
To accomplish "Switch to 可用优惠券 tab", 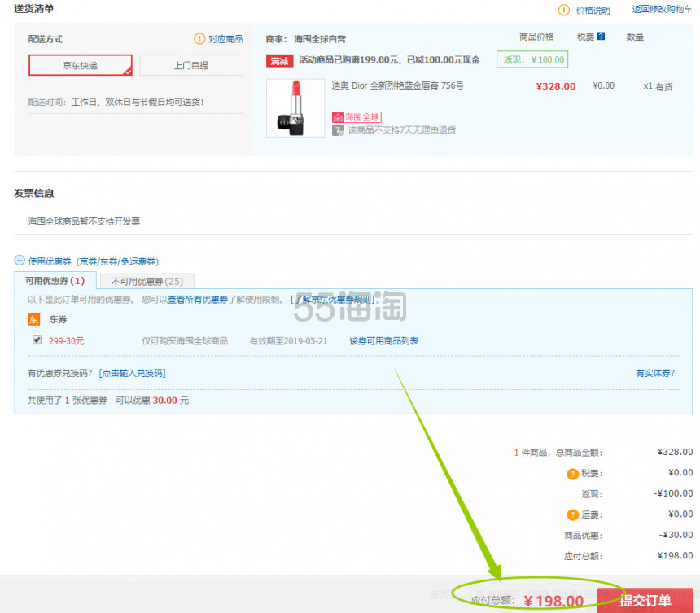I will 55,281.
